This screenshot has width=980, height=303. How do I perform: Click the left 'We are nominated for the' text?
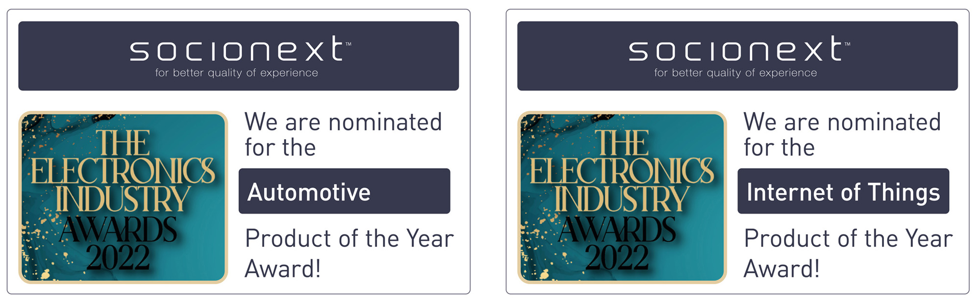(343, 134)
